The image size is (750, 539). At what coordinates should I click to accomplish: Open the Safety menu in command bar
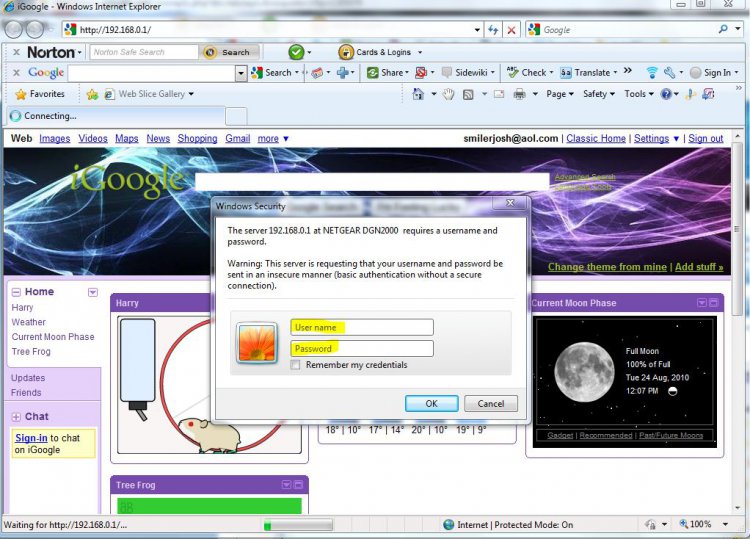(x=599, y=94)
